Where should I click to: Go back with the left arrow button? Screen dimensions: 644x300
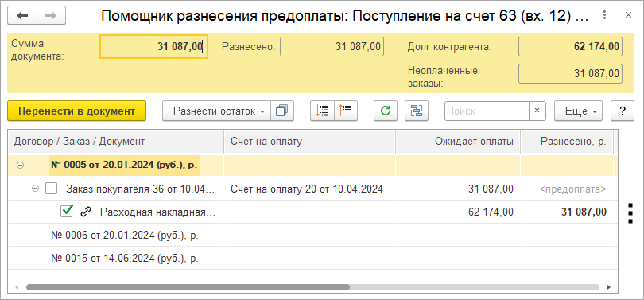tap(22, 16)
